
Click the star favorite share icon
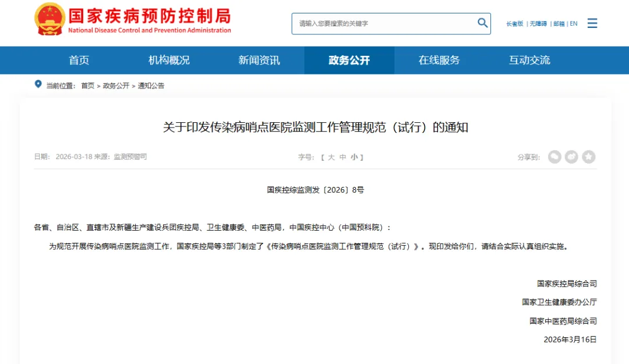589,157
